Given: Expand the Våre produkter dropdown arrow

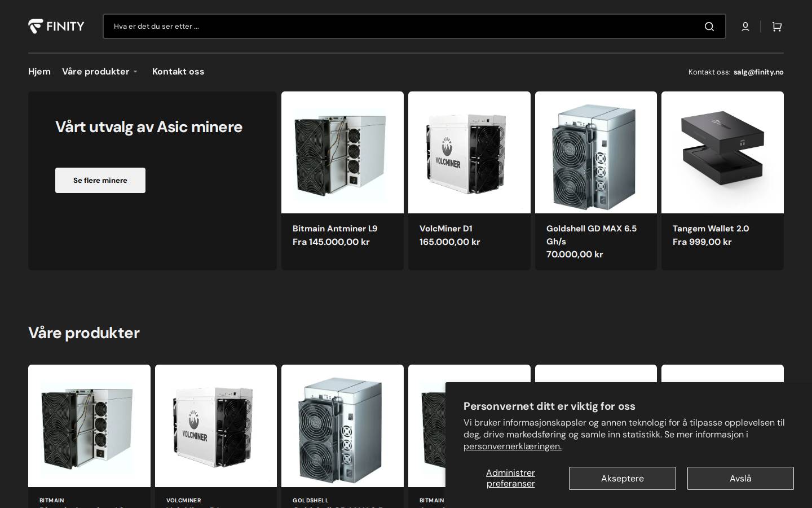Looking at the screenshot, I should 135,72.
